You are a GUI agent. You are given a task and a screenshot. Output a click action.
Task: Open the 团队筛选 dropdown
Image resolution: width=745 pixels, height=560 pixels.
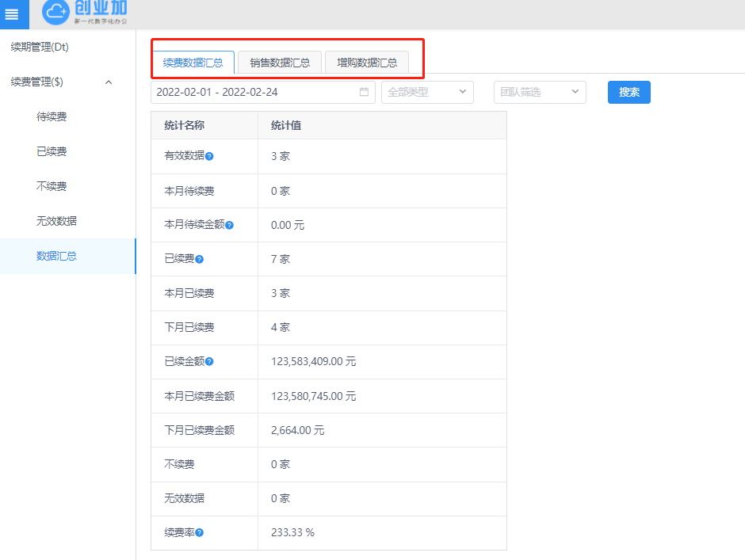pos(540,92)
